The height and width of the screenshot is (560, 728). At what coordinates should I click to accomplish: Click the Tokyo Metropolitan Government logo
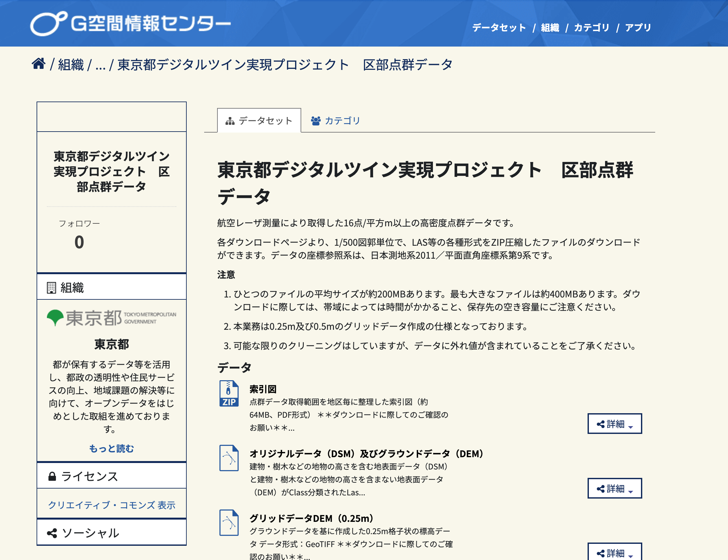tap(111, 318)
